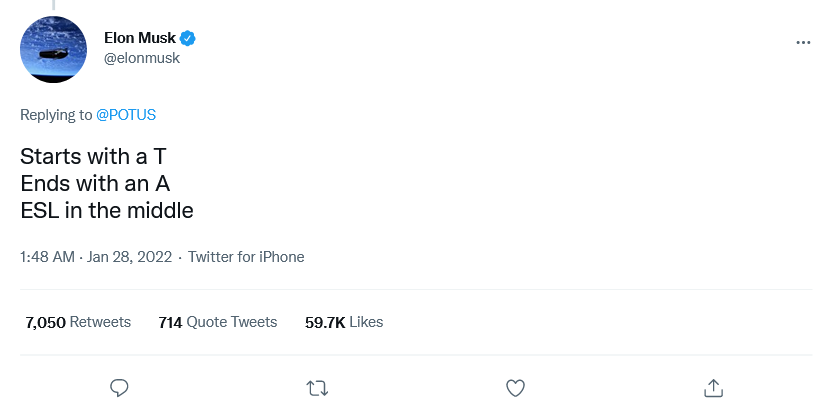Open the @elonmusk handle link
The width and height of the screenshot is (825, 415).
tap(142, 58)
